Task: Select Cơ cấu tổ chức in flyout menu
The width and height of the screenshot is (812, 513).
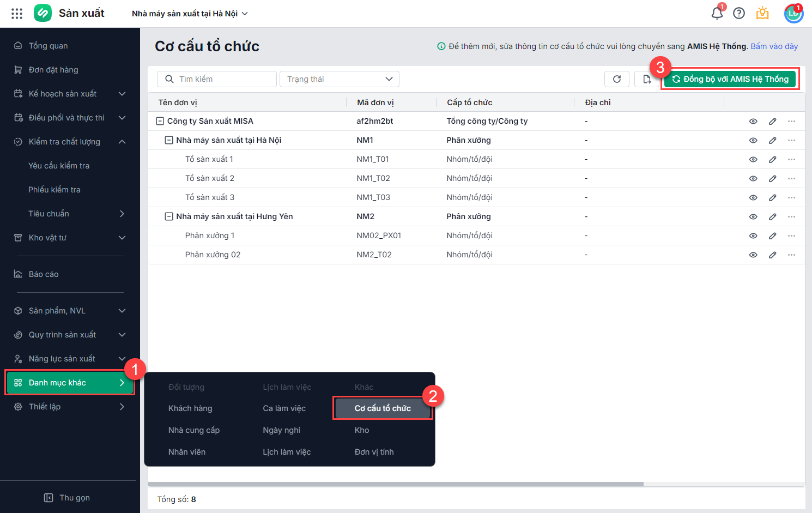Action: [x=383, y=408]
